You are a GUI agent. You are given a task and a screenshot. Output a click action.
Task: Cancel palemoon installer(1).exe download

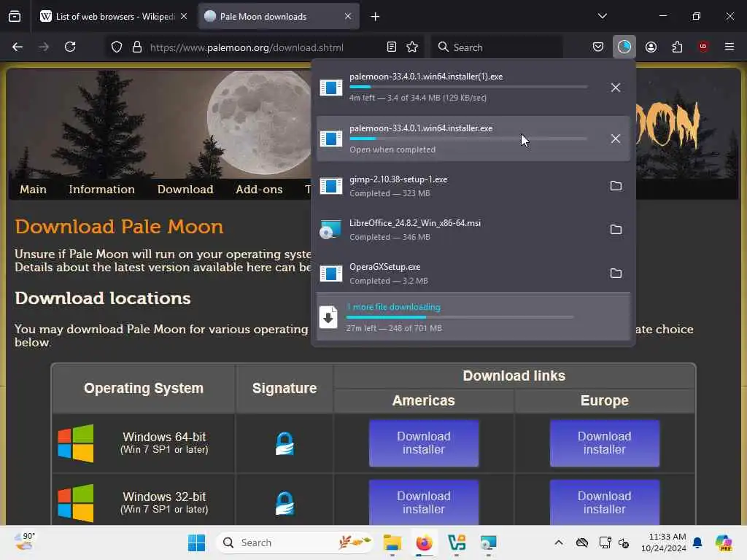click(616, 87)
